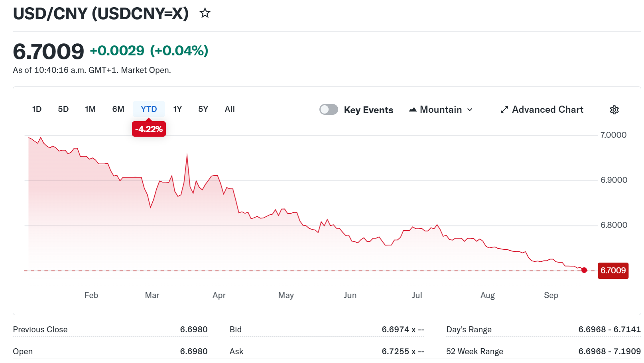Open chart settings gear icon
The height and width of the screenshot is (363, 644).
point(614,110)
